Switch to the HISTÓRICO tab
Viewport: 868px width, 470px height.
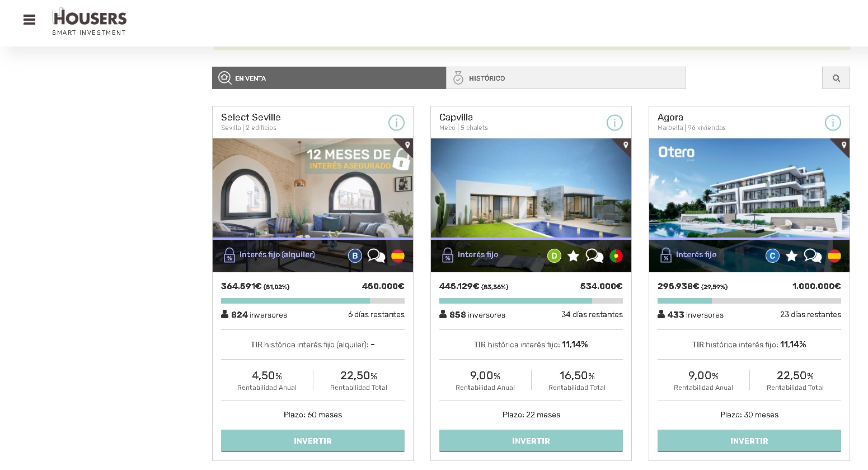[566, 78]
